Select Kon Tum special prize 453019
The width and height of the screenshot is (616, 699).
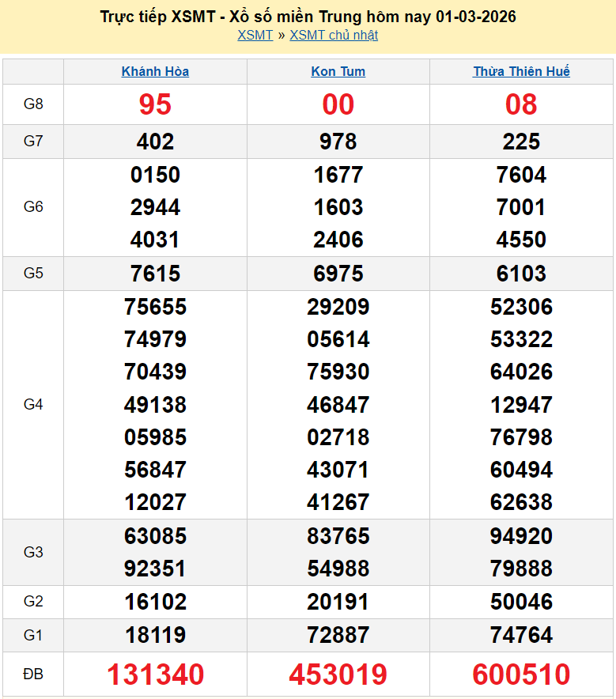click(x=338, y=674)
